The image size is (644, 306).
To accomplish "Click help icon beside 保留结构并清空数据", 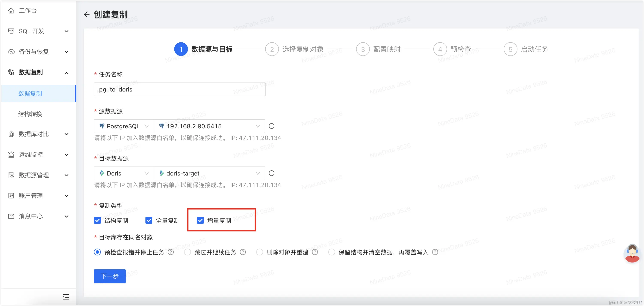I will point(435,252).
